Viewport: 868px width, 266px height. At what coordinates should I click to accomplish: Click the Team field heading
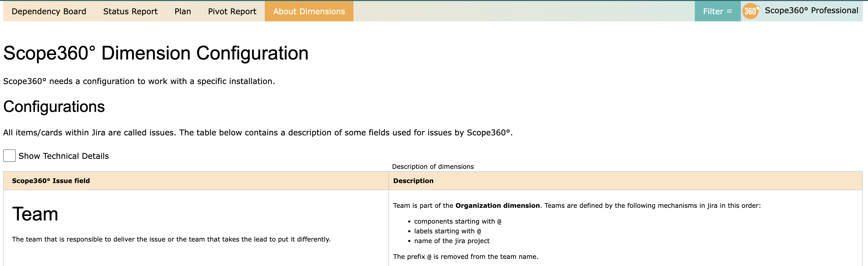coord(35,214)
